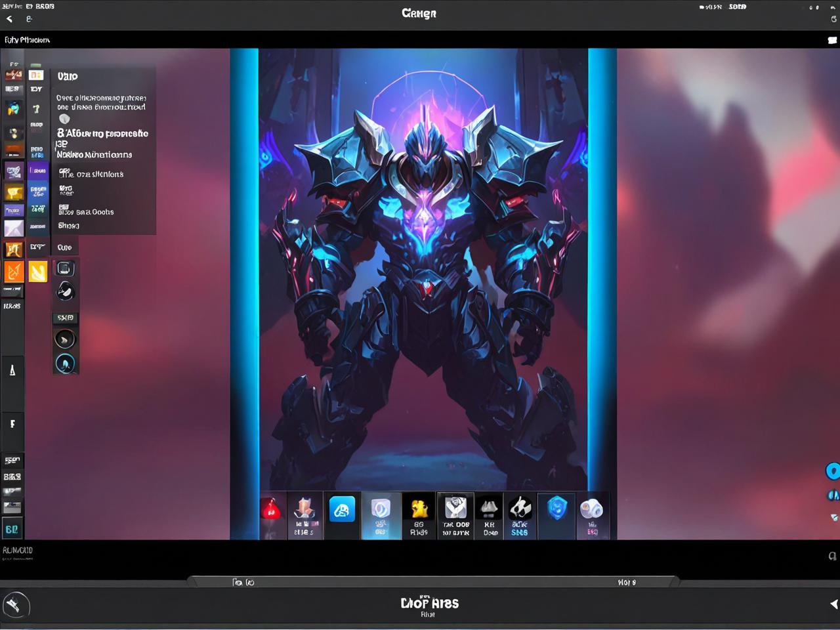Image resolution: width=840 pixels, height=630 pixels.
Task: Click the dark round button with arrow
Action: coord(65,339)
